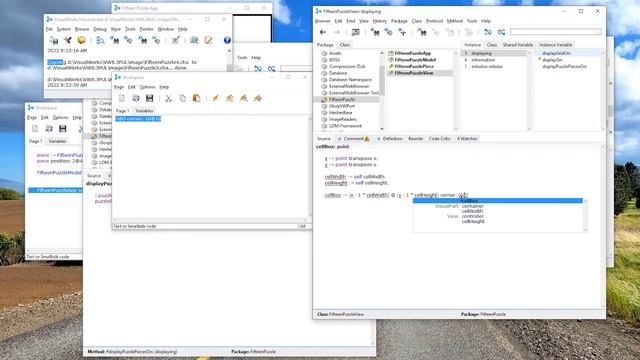Open the Code Critic tab

coord(440,139)
